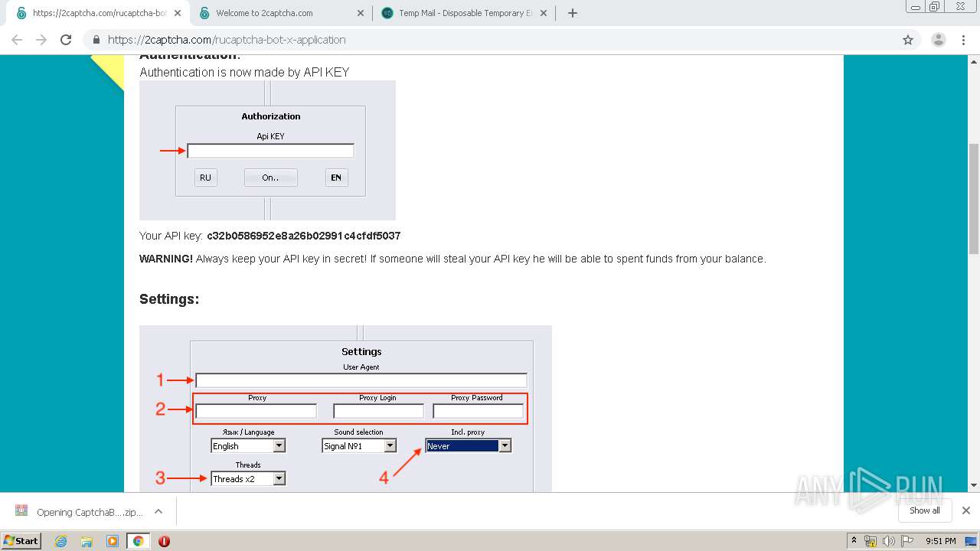Open the 'Threads x2' dropdown
980x551 pixels.
[248, 478]
